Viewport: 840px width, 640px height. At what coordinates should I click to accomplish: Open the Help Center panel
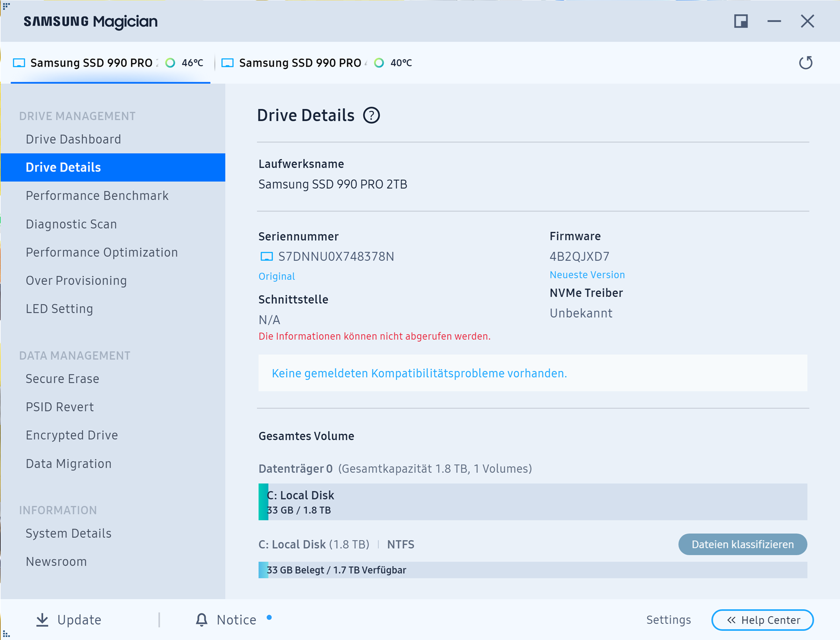tap(763, 620)
